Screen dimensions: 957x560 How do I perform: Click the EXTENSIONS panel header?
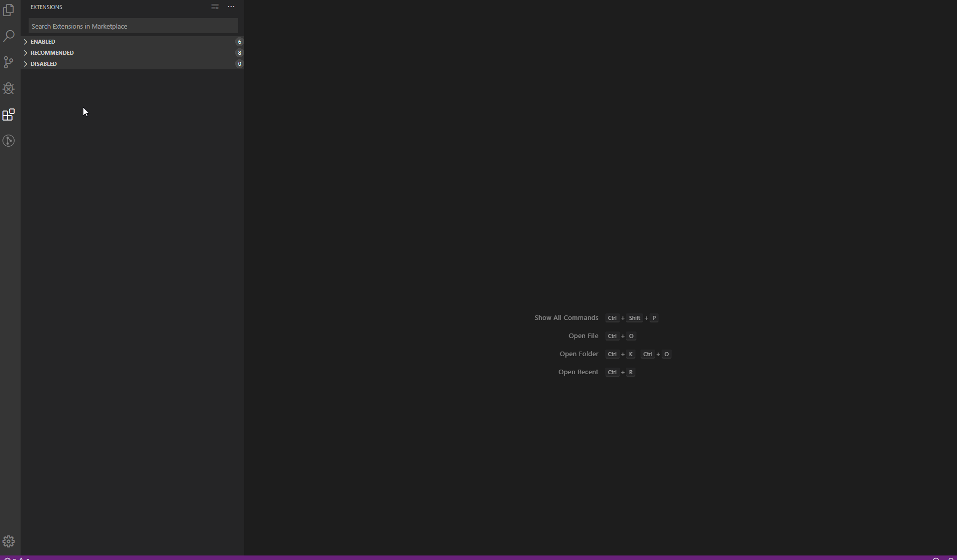[46, 7]
